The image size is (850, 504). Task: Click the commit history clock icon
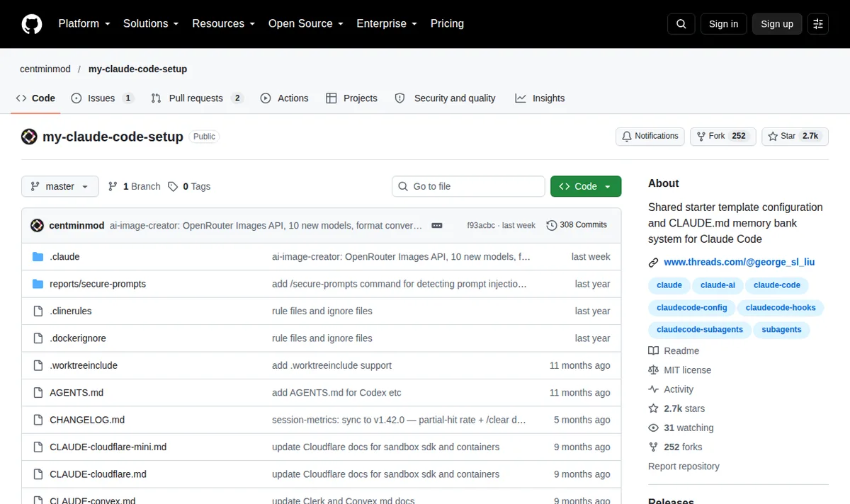(x=552, y=225)
